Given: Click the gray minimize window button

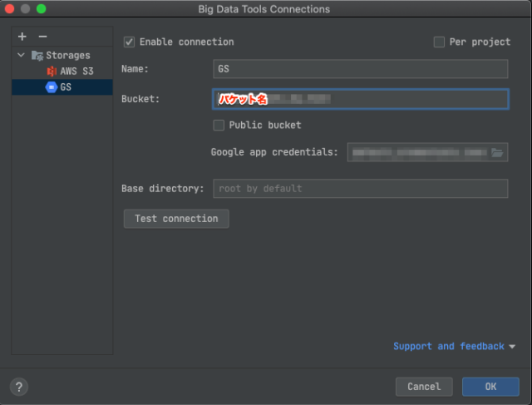Looking at the screenshot, I should (26, 9).
